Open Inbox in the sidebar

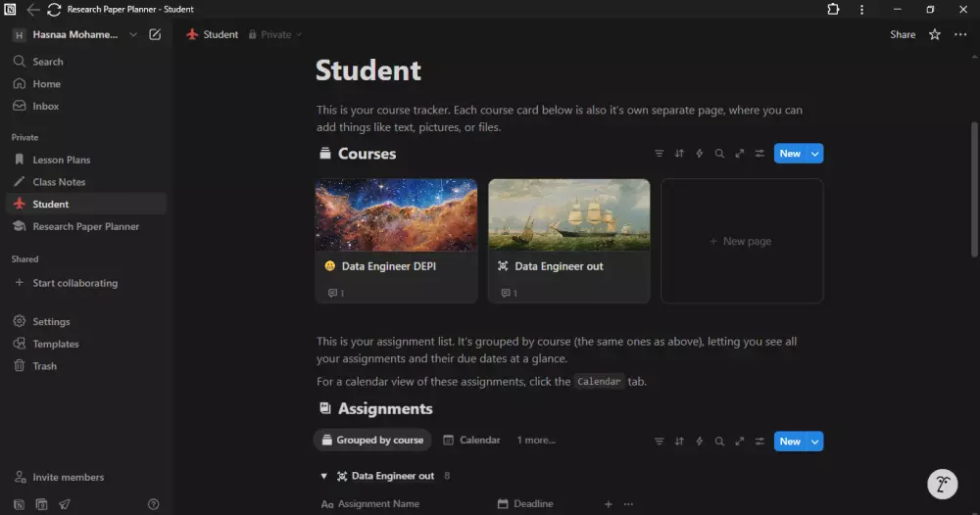(x=85, y=106)
